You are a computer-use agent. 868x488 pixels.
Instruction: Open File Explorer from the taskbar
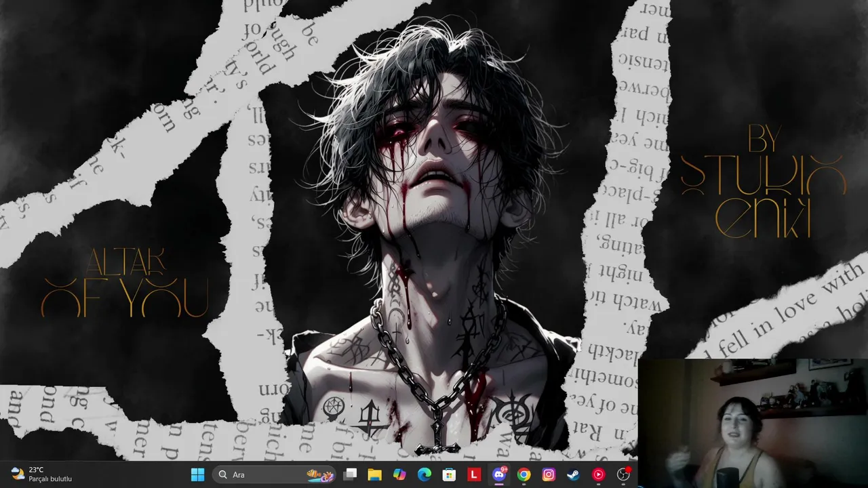click(x=374, y=474)
